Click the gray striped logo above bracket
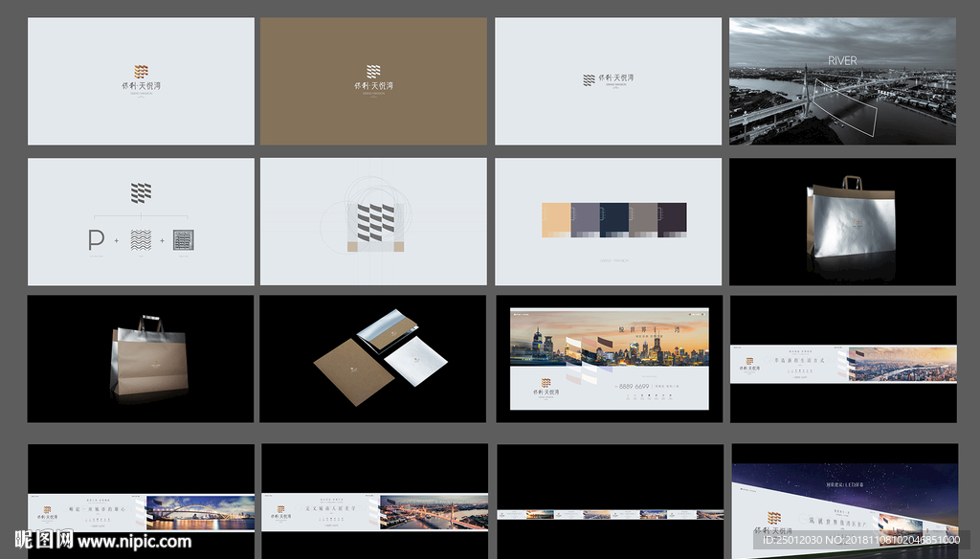The height and width of the screenshot is (559, 980). pos(141,192)
